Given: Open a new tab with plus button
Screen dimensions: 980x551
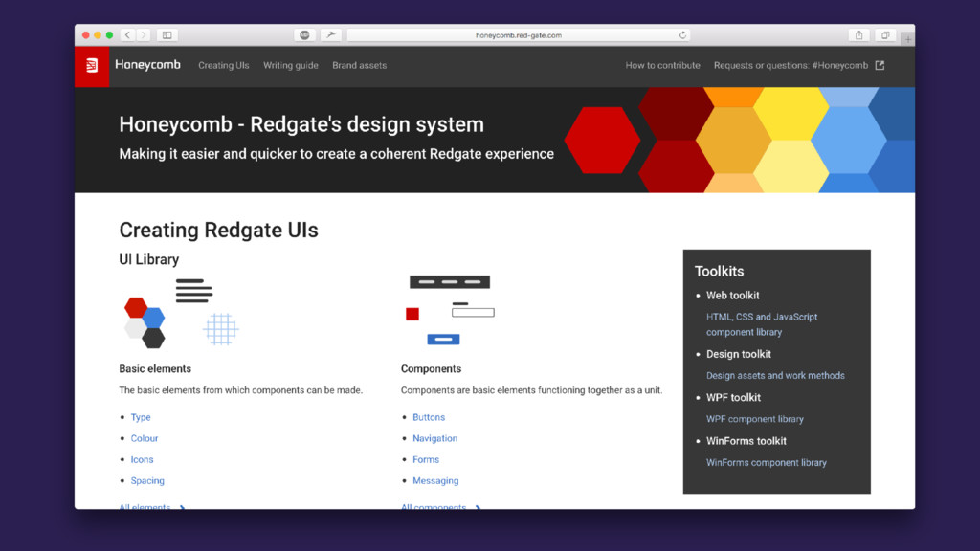Looking at the screenshot, I should [x=907, y=38].
